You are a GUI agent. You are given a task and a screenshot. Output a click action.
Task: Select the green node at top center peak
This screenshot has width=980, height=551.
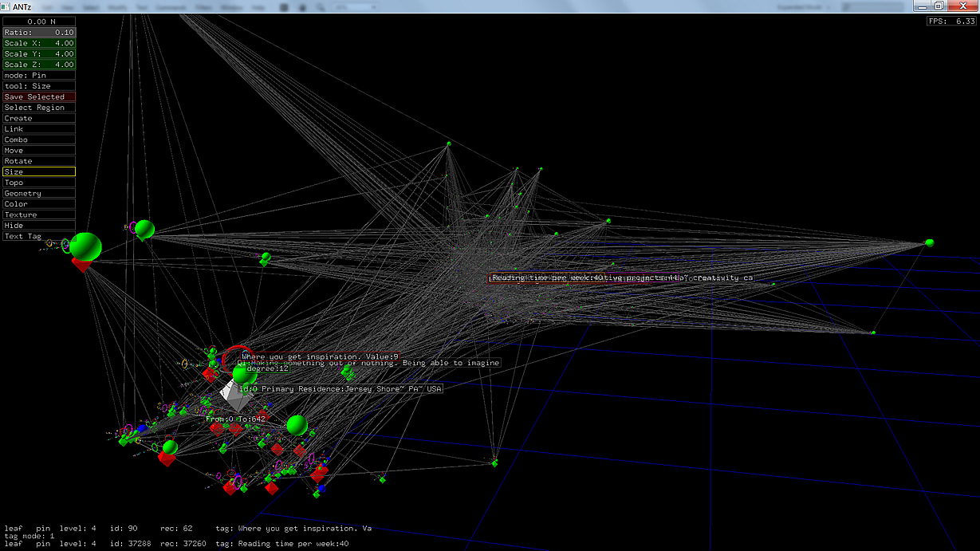(449, 144)
